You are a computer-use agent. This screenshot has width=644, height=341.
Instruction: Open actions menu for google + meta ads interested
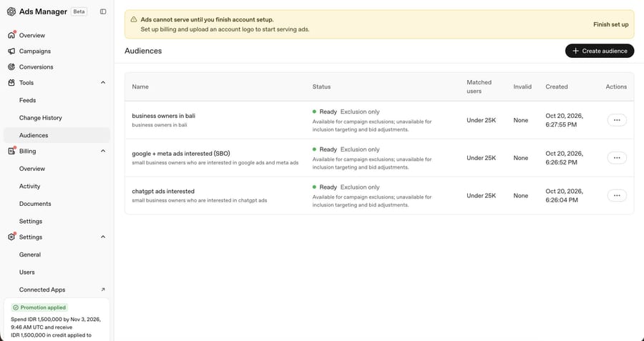click(x=617, y=158)
